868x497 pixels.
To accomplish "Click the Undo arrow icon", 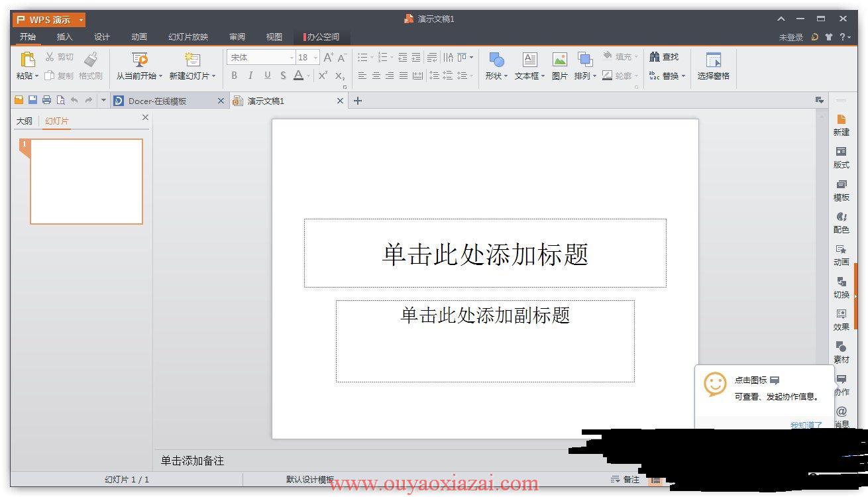I will coord(74,100).
